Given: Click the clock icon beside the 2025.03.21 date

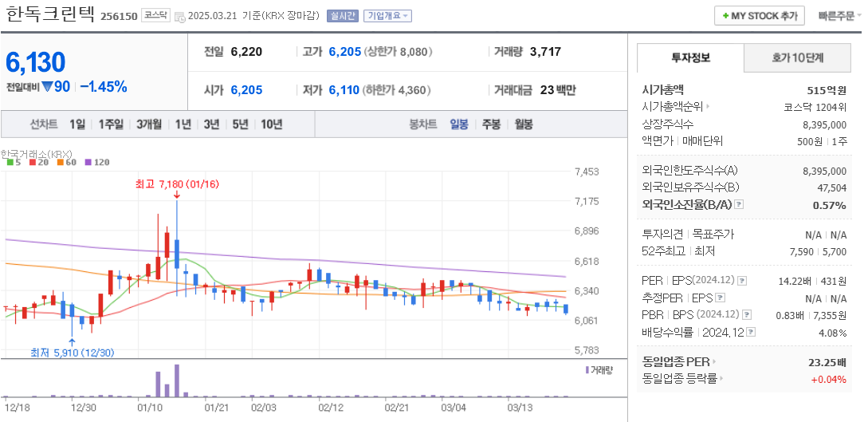Looking at the screenshot, I should (x=180, y=17).
